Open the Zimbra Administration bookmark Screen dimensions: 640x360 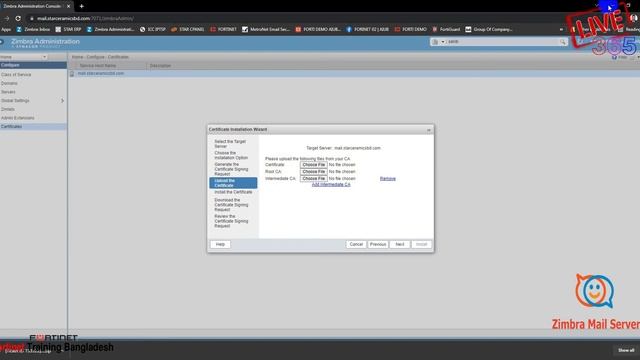click(x=110, y=29)
